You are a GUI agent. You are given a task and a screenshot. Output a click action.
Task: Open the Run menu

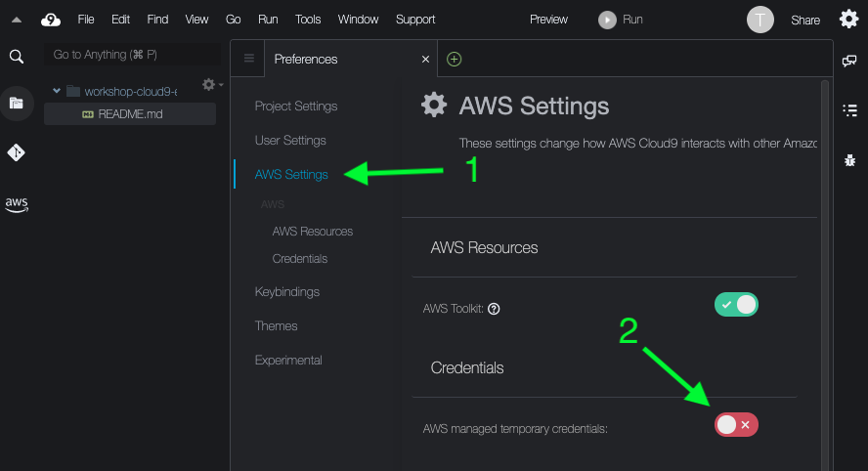pos(268,20)
